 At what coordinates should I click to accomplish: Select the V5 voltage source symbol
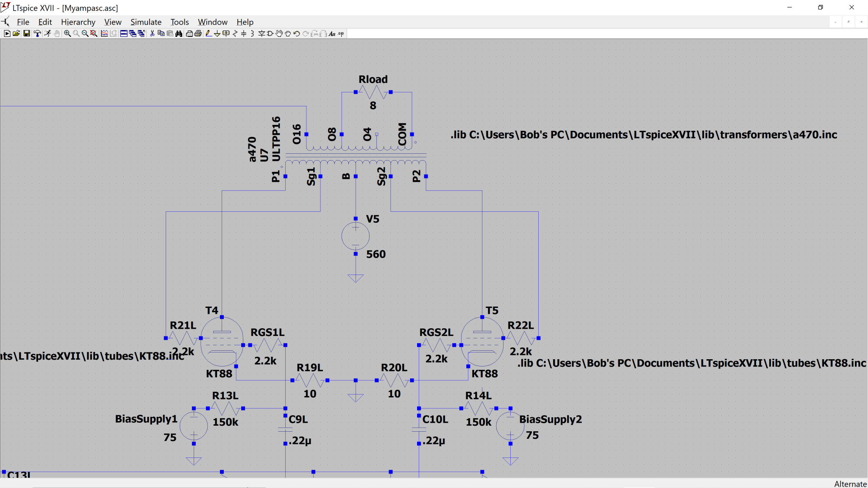click(x=356, y=236)
